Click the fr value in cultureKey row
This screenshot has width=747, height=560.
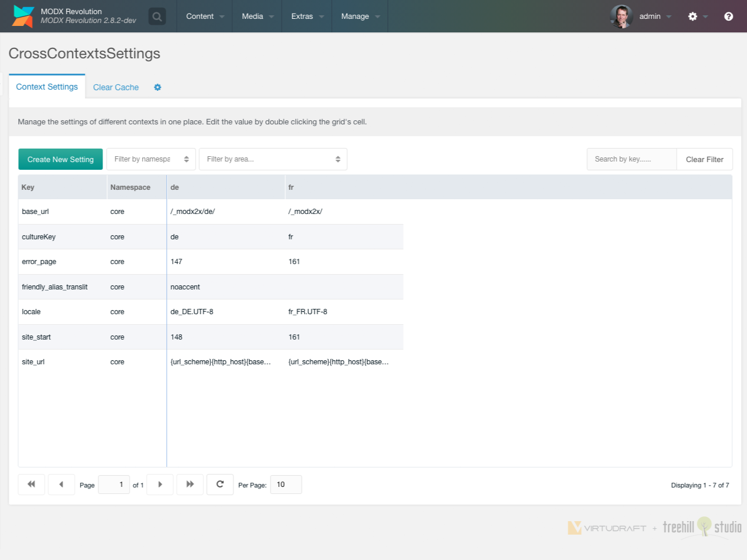pos(344,236)
